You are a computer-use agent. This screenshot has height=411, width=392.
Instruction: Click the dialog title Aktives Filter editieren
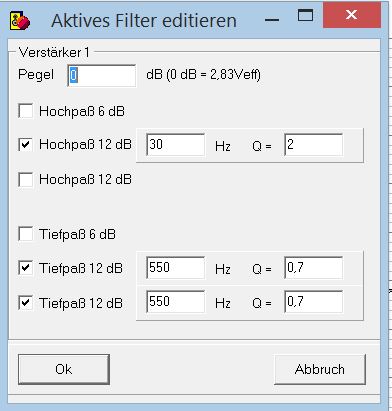(x=144, y=21)
